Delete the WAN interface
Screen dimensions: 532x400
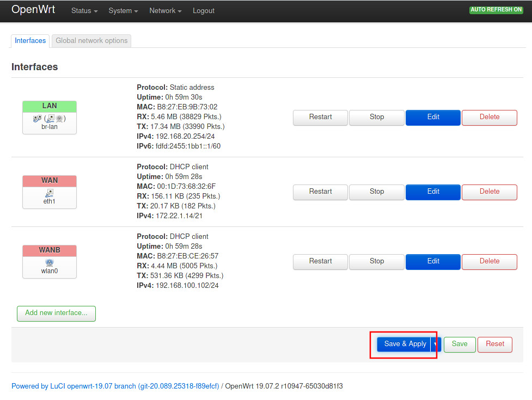(x=489, y=192)
